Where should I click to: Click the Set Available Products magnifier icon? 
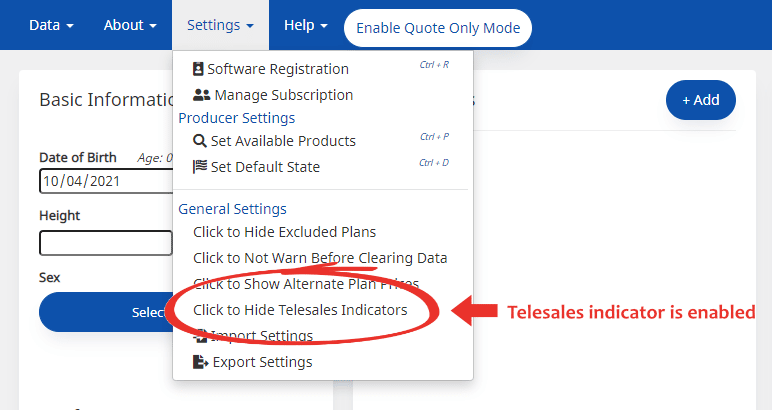click(x=199, y=141)
